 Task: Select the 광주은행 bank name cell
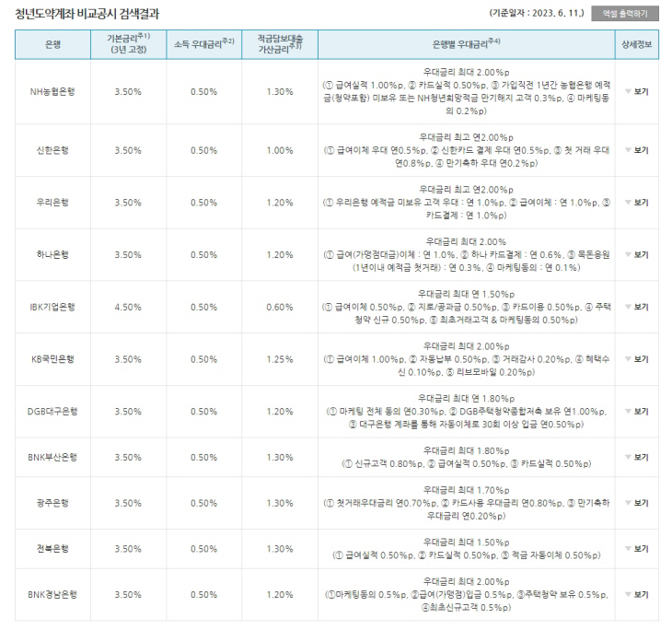tap(52, 503)
